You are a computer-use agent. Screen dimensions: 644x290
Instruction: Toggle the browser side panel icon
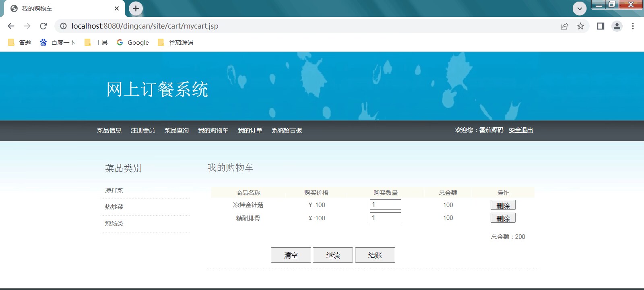pos(601,26)
